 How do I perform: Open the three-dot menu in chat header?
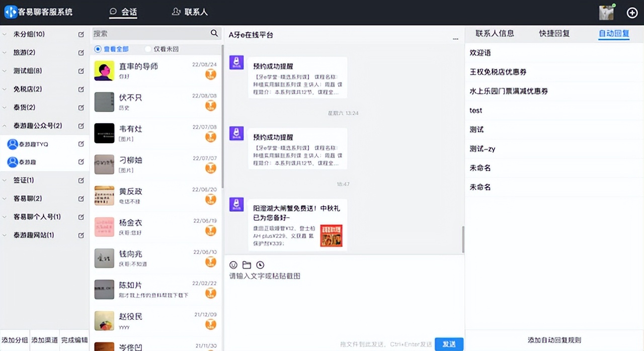tap(455, 39)
